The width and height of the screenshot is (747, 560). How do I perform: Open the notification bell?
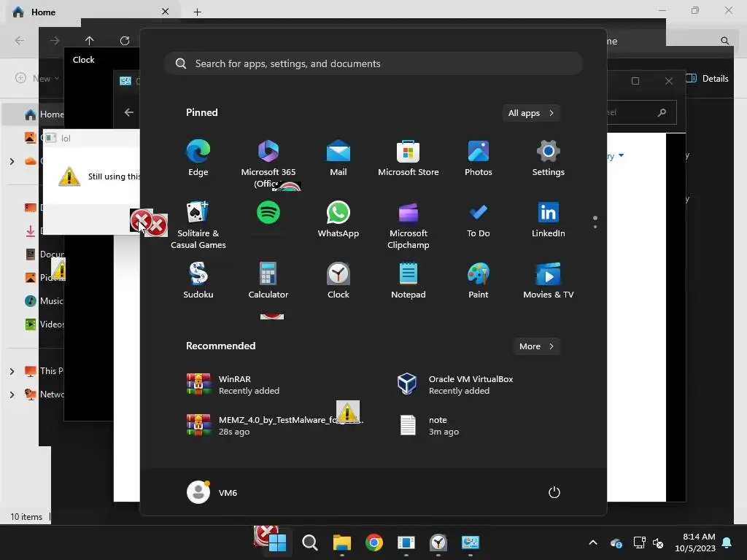pyautogui.click(x=727, y=542)
